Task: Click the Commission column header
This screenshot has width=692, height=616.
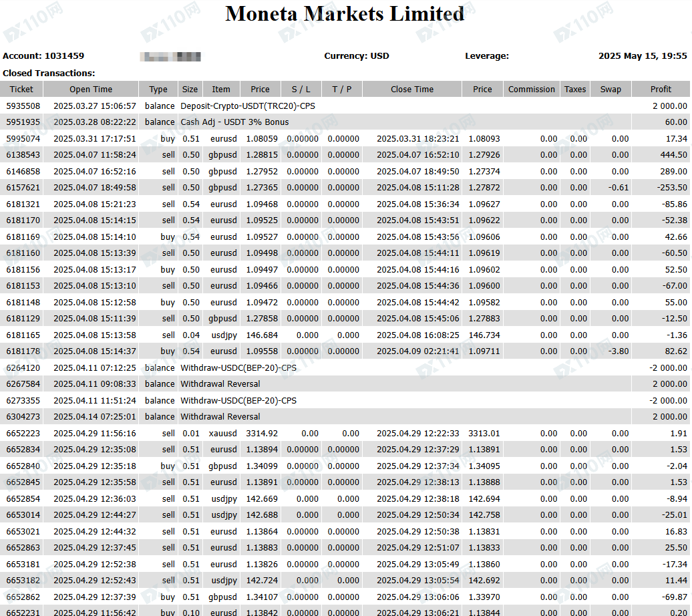Action: (x=532, y=90)
